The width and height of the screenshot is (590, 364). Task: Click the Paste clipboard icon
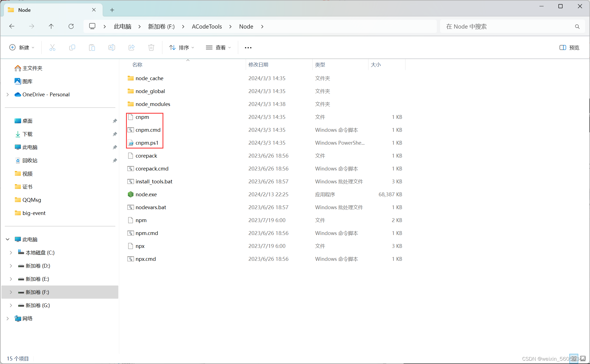[92, 47]
